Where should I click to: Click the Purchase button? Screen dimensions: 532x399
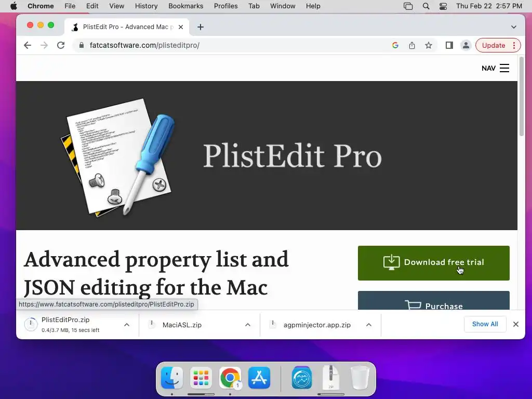[434, 301]
